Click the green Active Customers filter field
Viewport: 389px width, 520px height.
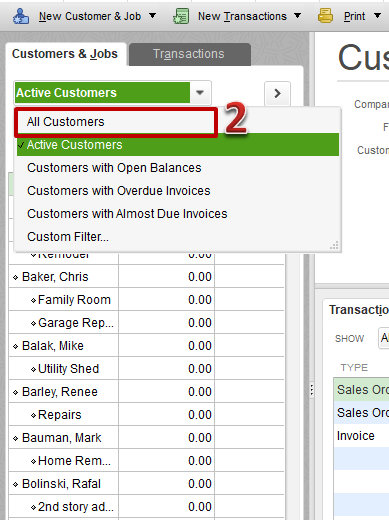(x=102, y=92)
